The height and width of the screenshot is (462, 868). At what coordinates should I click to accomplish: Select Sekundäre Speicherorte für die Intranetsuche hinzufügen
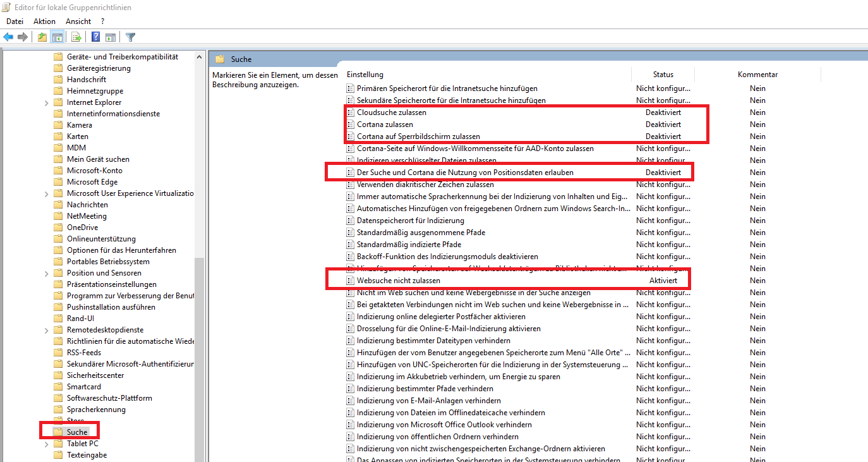(x=451, y=100)
